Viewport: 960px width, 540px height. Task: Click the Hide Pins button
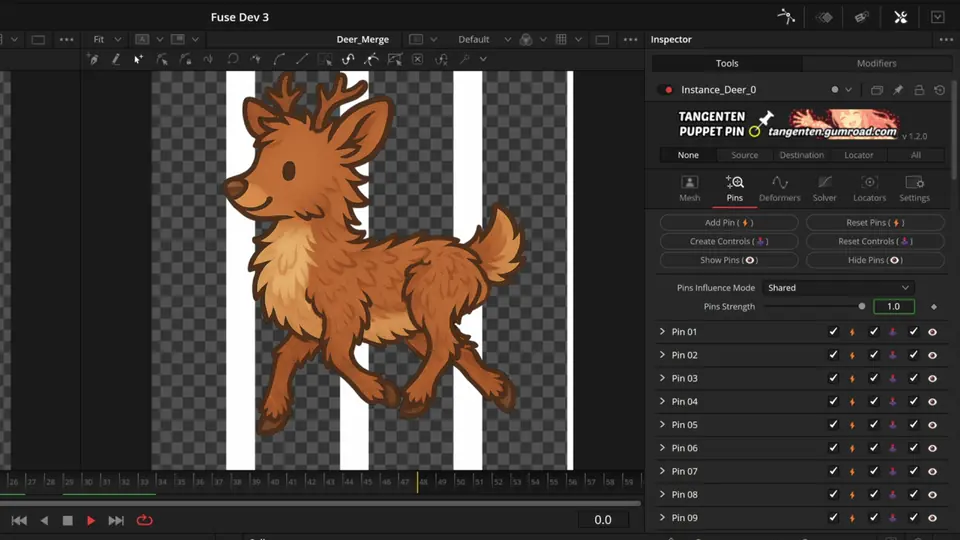tap(875, 260)
